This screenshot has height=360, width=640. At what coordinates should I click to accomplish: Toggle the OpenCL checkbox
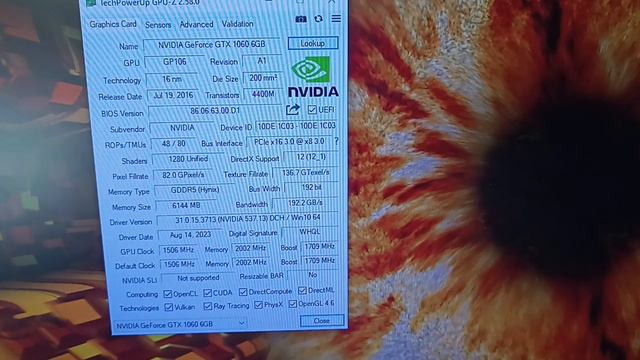(167, 294)
